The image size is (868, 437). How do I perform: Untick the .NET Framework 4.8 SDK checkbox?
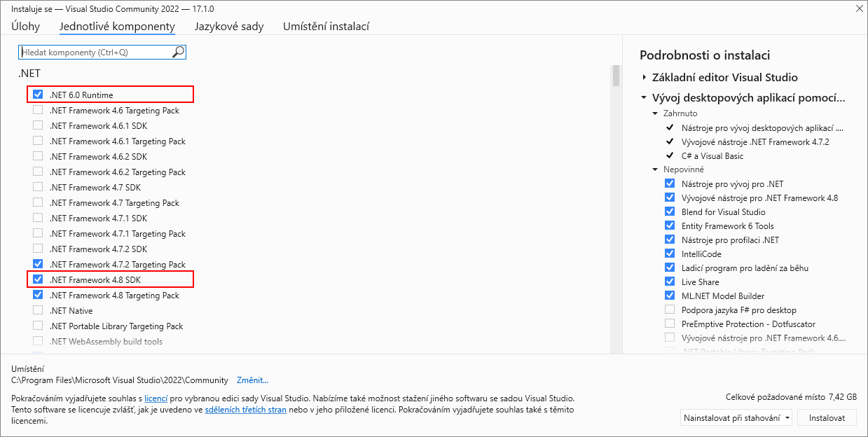click(38, 279)
